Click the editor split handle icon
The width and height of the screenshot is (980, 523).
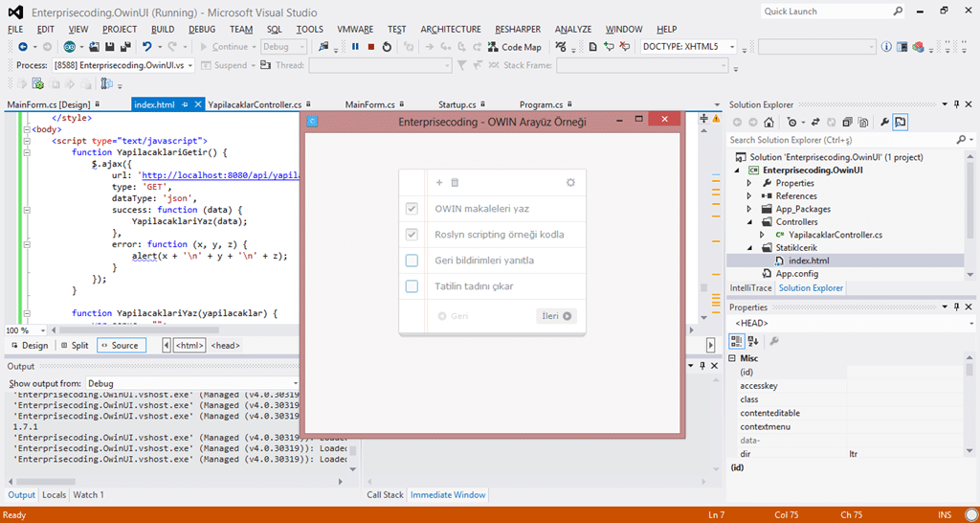[703, 118]
